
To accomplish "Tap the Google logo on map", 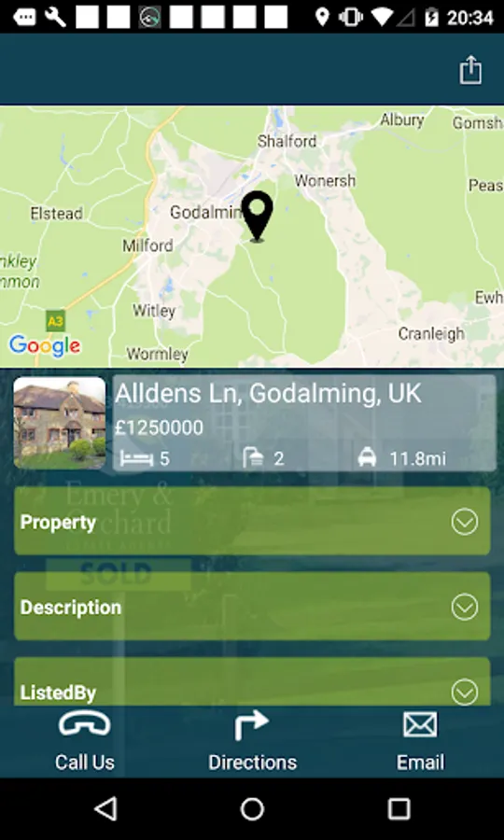I will [45, 346].
